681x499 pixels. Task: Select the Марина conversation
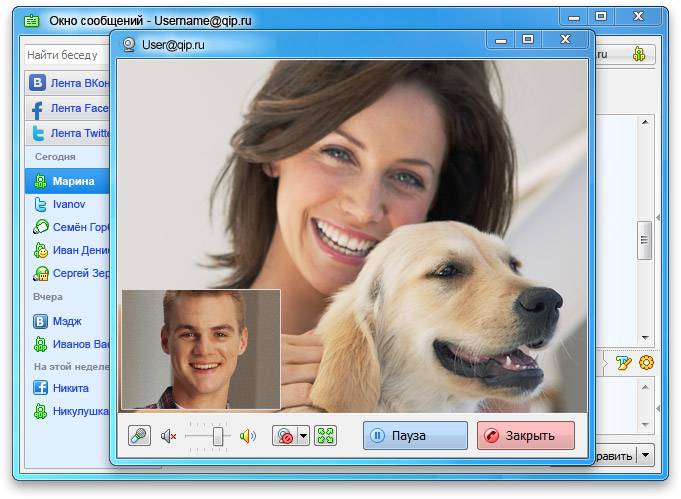coord(67,181)
